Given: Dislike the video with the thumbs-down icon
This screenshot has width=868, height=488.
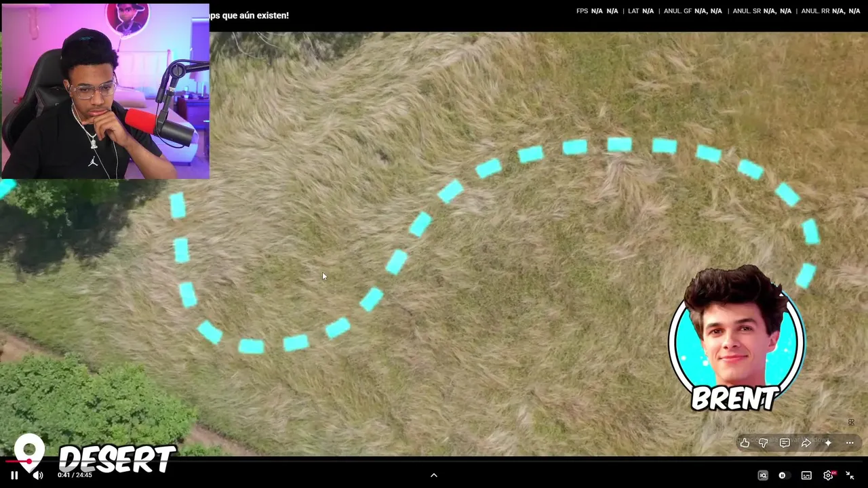Looking at the screenshot, I should point(764,443).
